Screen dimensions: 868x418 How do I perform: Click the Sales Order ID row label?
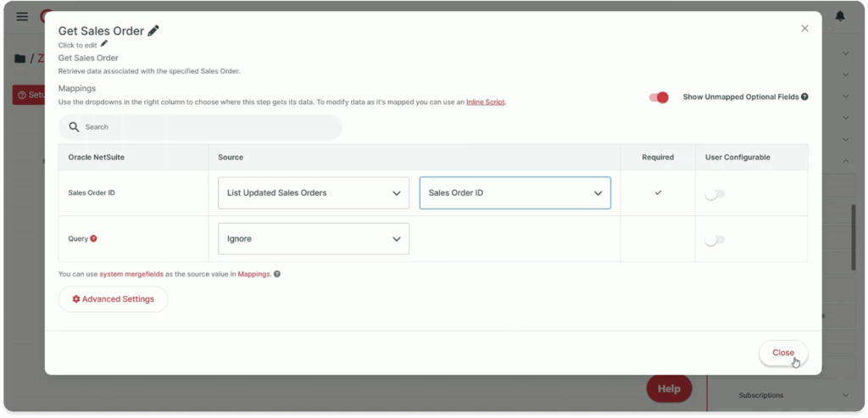coord(92,193)
